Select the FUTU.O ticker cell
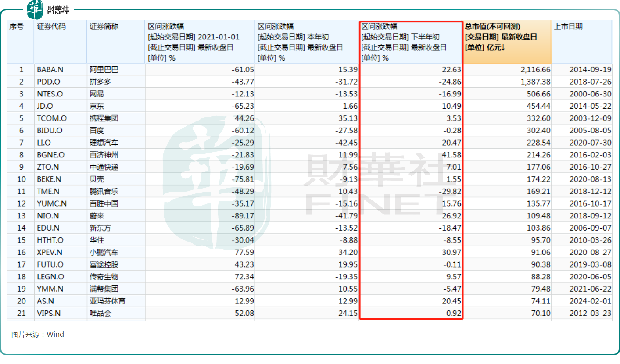620x364 pixels. 61,264
